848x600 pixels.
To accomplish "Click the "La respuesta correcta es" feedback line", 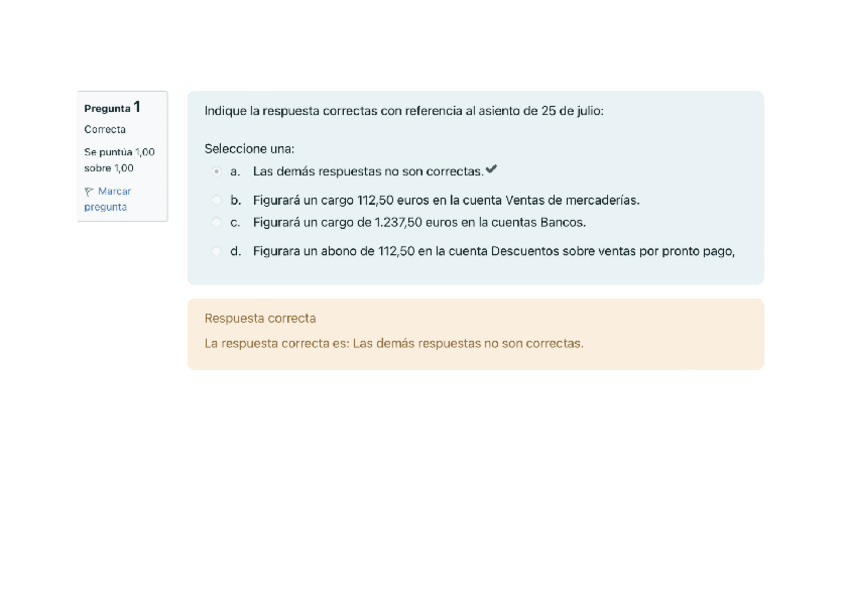I will point(394,343).
